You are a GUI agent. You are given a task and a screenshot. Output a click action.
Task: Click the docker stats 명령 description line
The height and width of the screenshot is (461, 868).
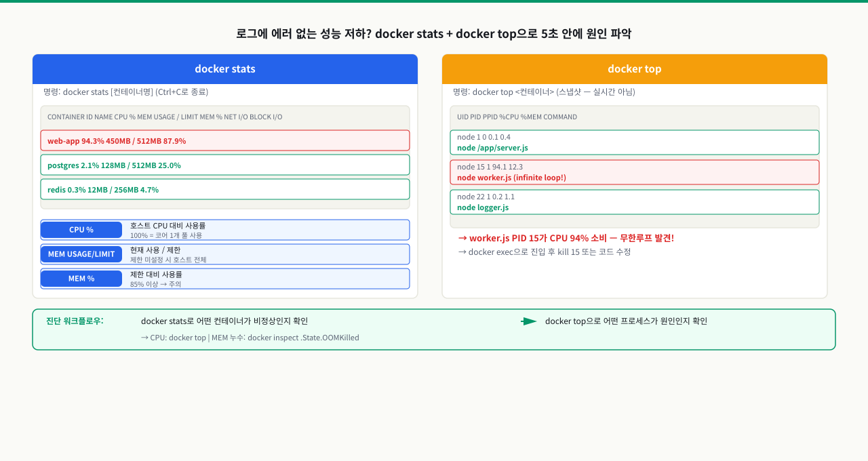(x=125, y=92)
